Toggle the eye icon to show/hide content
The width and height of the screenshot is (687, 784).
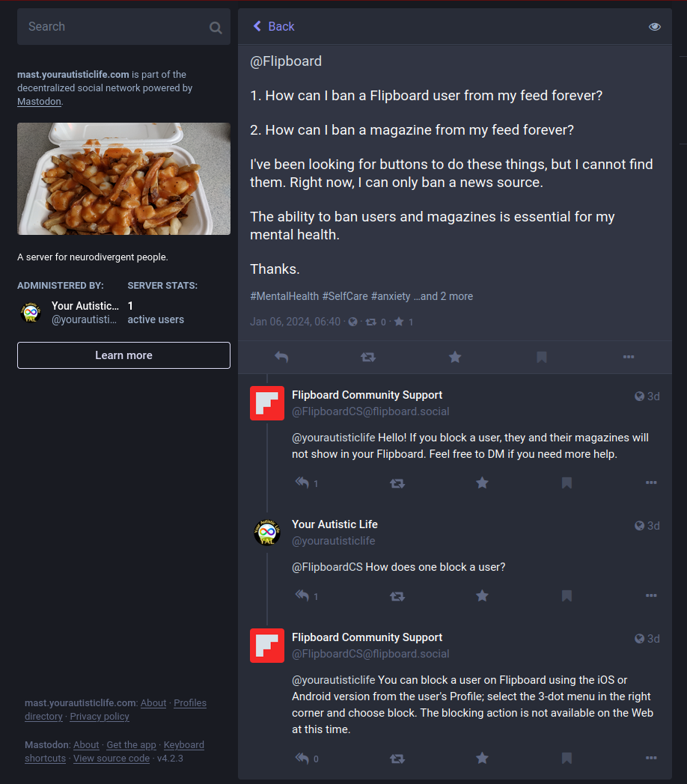pyautogui.click(x=655, y=26)
